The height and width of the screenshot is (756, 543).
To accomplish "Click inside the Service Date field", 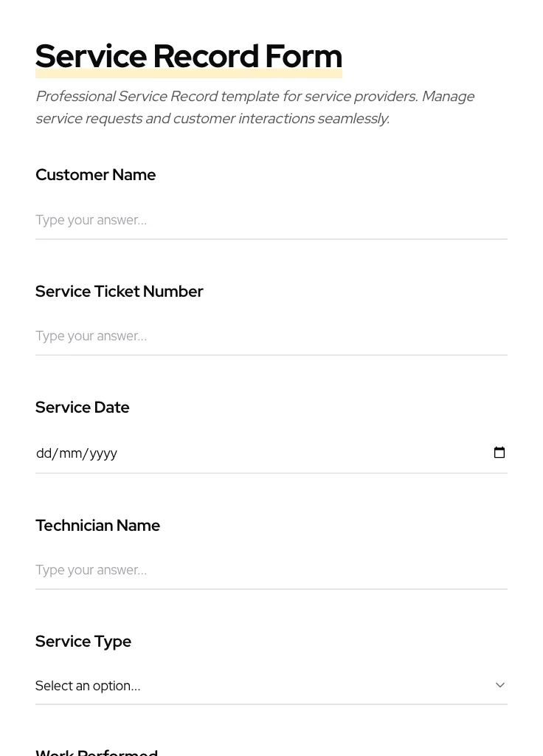I will pos(221,453).
